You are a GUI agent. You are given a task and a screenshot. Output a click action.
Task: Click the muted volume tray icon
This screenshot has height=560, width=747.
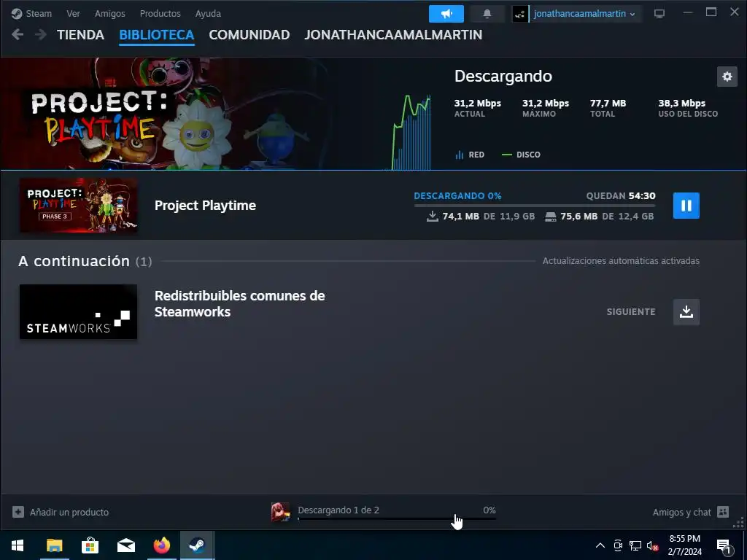(x=652, y=545)
